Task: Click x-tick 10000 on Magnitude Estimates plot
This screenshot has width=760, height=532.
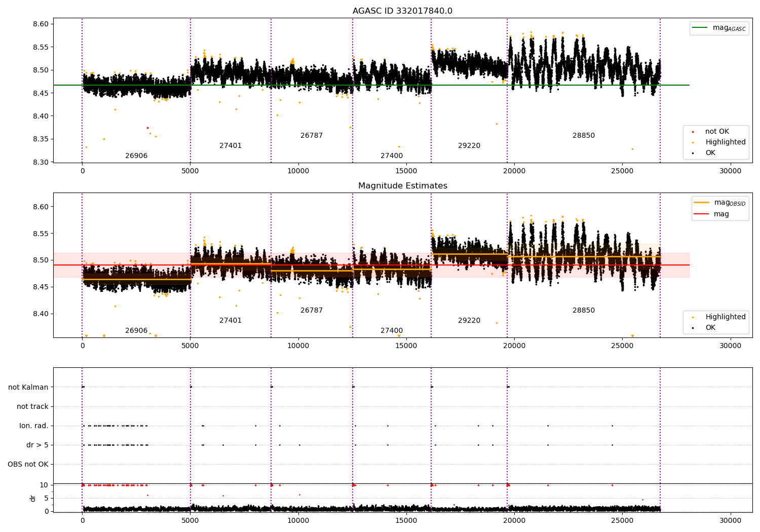Action: point(298,346)
